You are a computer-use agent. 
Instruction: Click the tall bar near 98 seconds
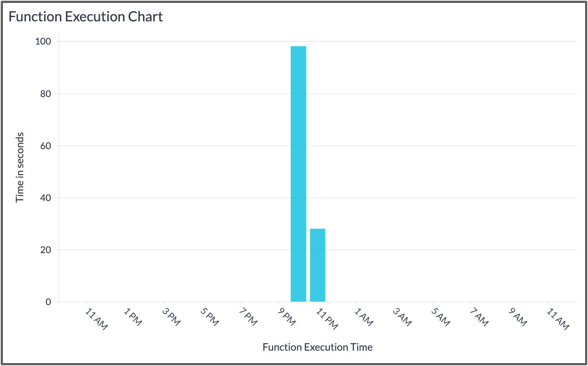(298, 174)
